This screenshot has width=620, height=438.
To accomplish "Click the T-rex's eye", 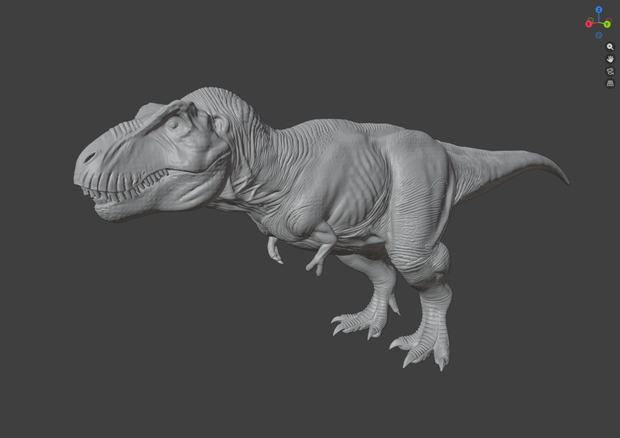I will click(173, 125).
